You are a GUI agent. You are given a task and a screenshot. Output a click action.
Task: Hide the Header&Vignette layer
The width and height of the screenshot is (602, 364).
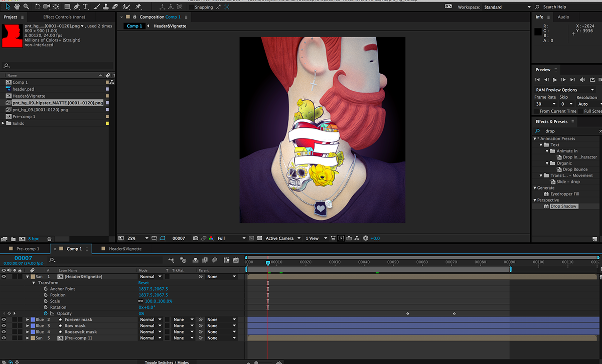pos(4,277)
